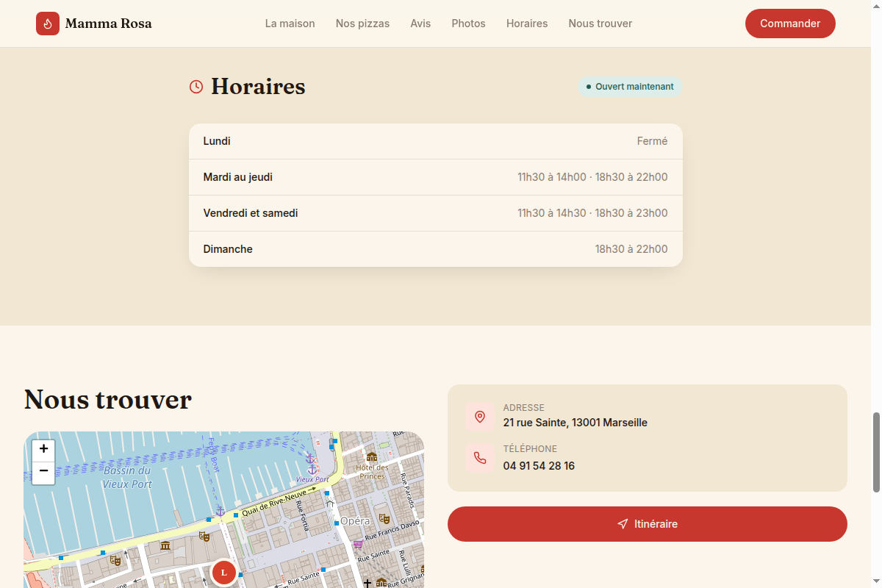This screenshot has height=588, width=882.
Task: Click the Commander button
Action: point(790,24)
